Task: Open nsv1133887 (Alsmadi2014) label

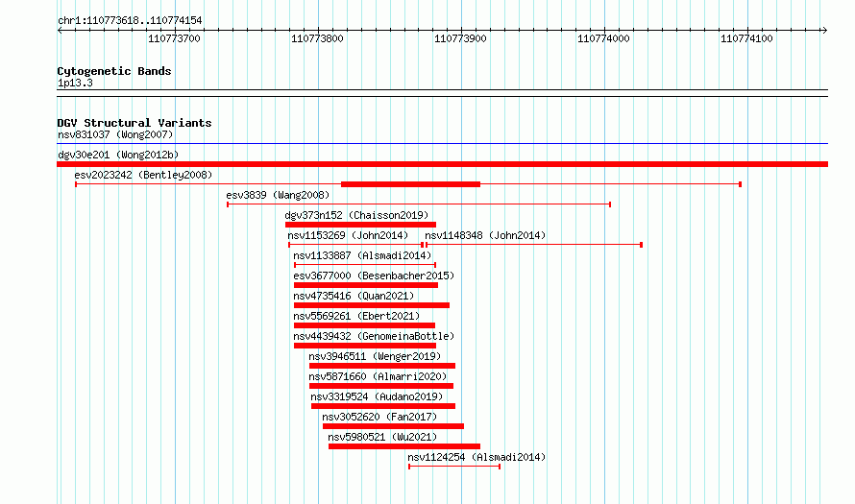Action: (362, 255)
